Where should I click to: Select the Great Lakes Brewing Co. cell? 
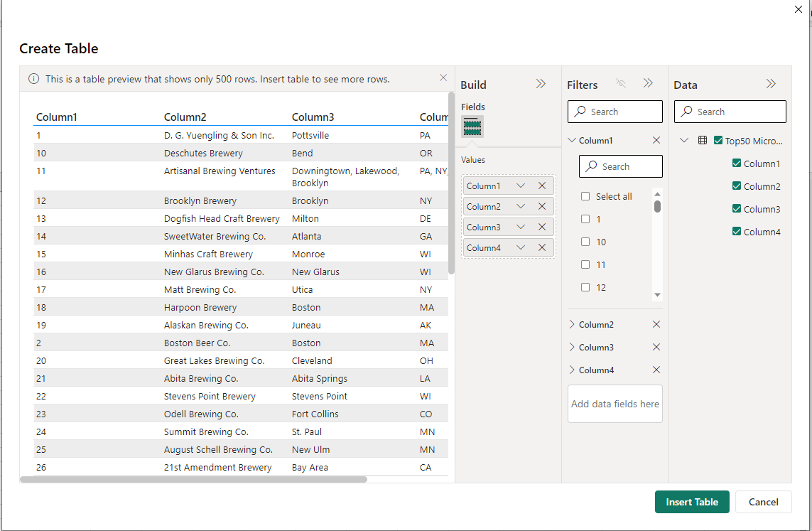[214, 360]
